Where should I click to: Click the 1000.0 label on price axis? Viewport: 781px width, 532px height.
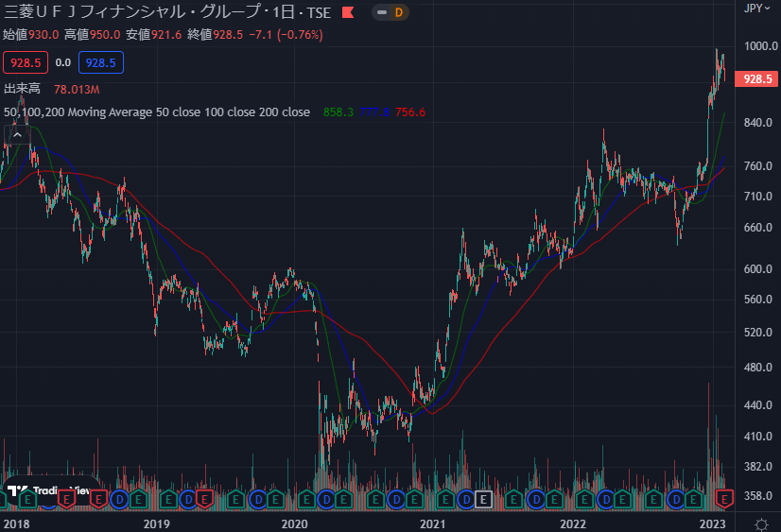[x=758, y=46]
